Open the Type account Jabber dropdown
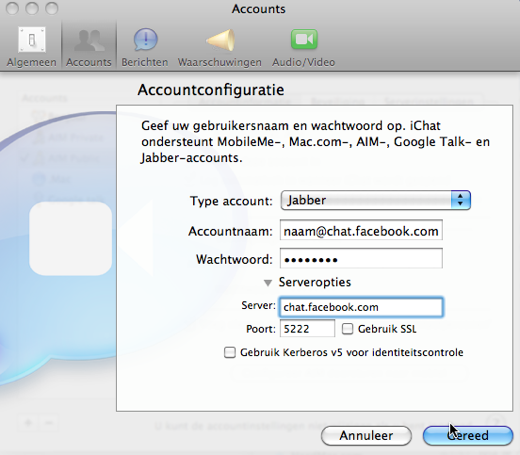 [x=376, y=200]
